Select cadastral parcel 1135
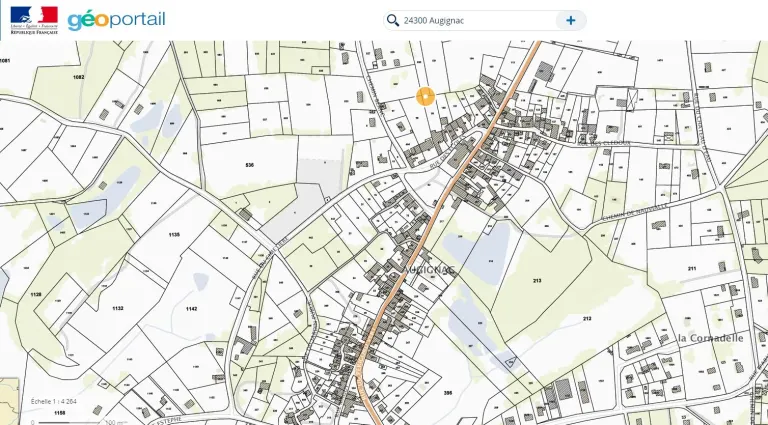The image size is (768, 425). (x=174, y=235)
